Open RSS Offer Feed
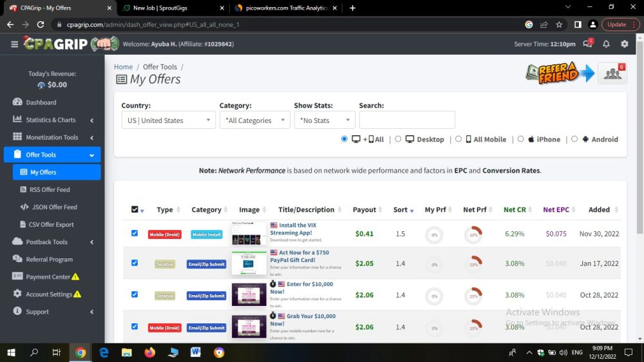The image size is (644, 362). point(50,189)
